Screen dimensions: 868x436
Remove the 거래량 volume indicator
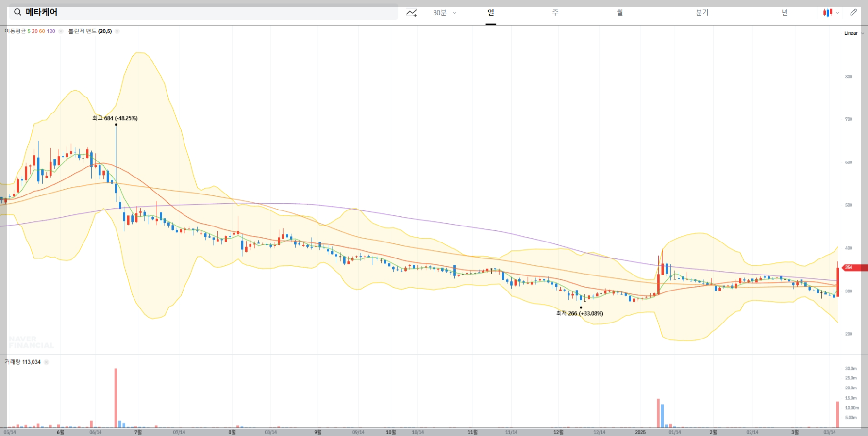[x=46, y=362]
